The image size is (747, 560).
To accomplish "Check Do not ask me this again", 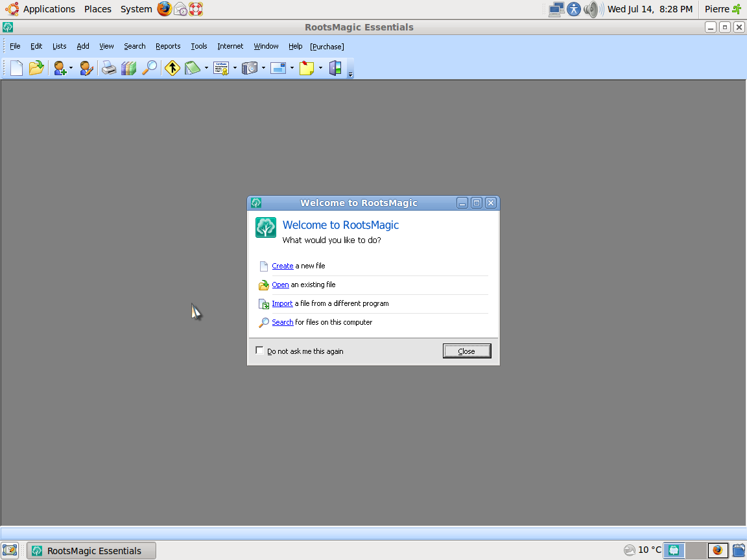I will click(x=259, y=351).
